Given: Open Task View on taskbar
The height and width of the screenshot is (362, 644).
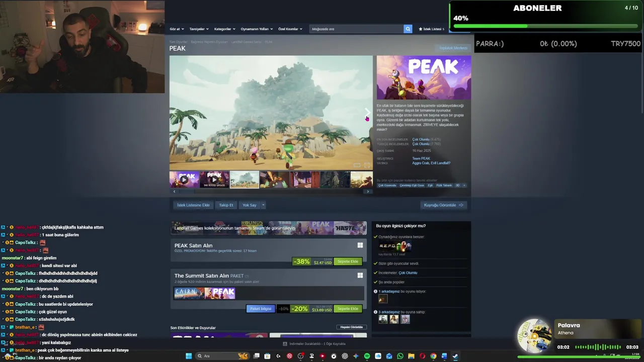Looking at the screenshot, I should click(x=256, y=356).
